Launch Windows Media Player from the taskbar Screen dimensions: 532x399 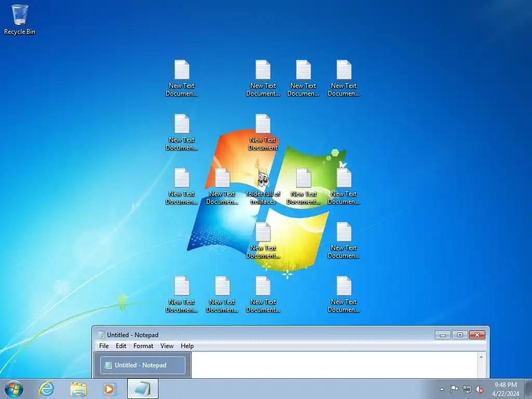[x=110, y=389]
